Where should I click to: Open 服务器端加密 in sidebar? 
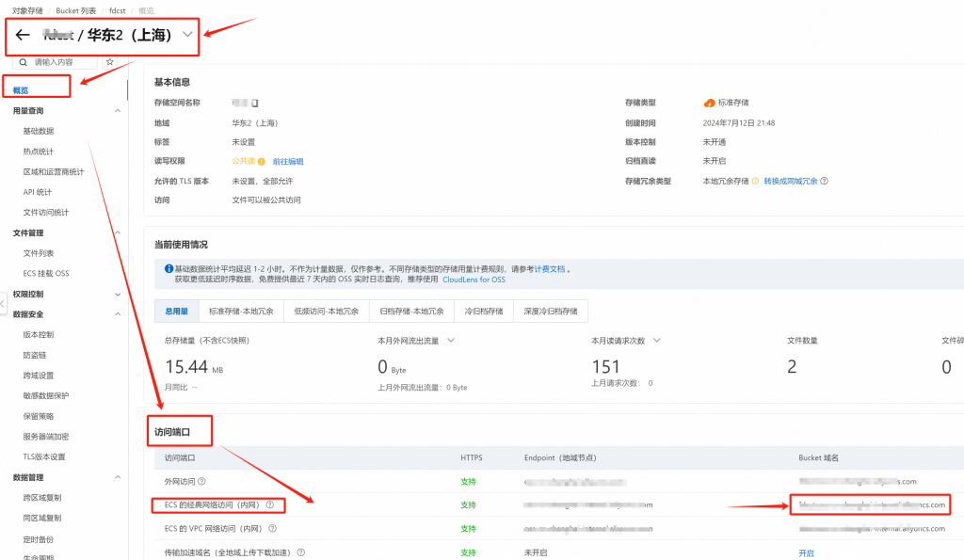click(46, 437)
